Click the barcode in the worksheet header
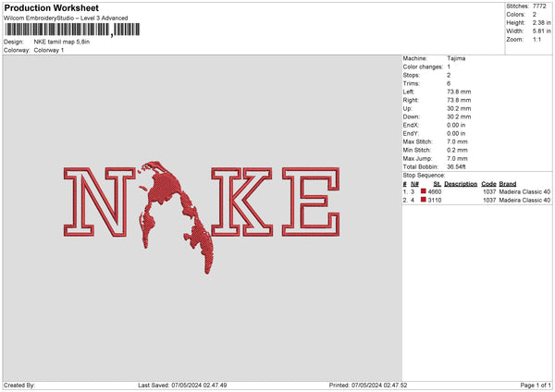555x392 pixels. click(72, 30)
